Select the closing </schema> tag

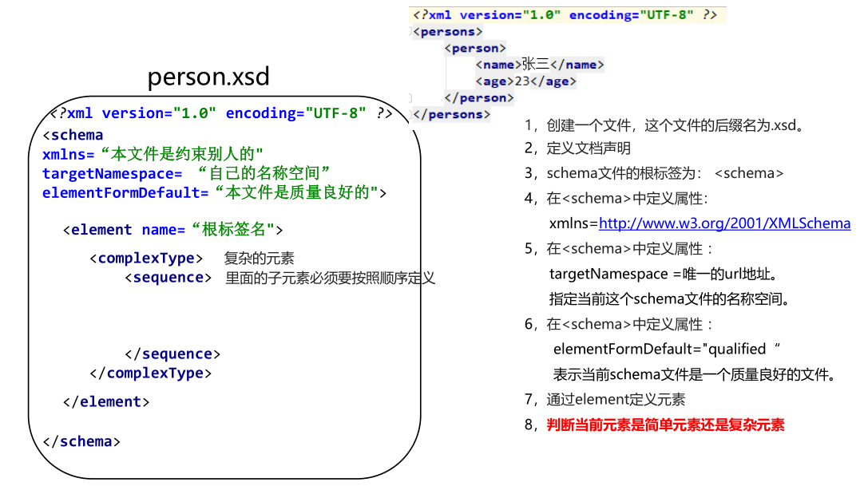pyautogui.click(x=81, y=441)
